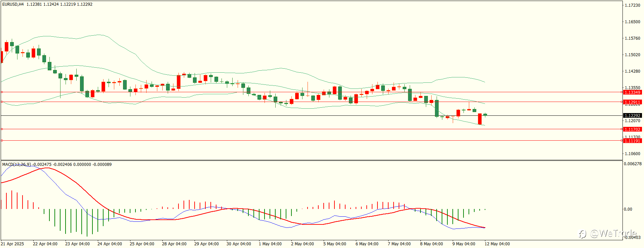
Task: Click the left handle of 1.11702 line
Action: [2, 129]
